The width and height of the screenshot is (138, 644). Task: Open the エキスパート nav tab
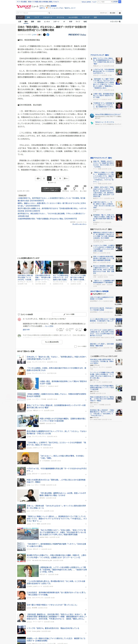click(48, 17)
